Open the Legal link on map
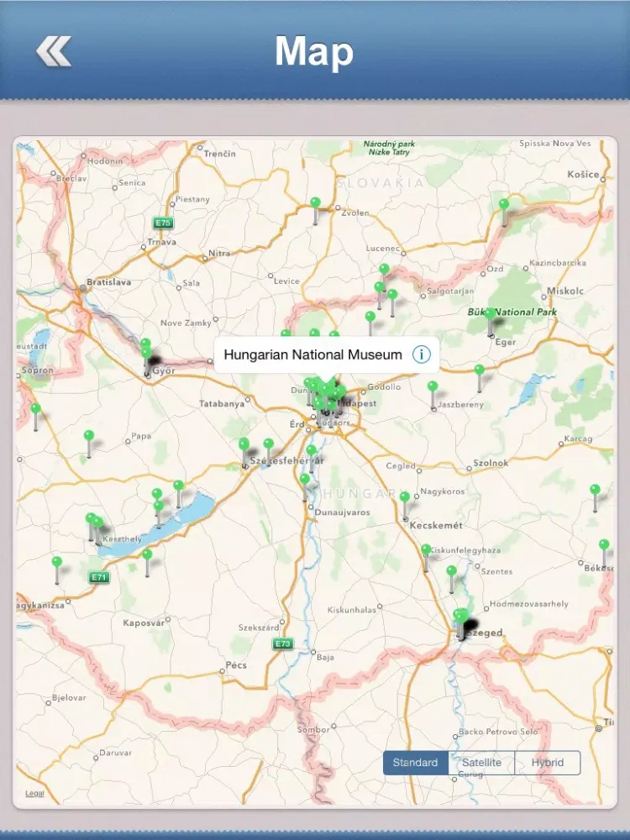Viewport: 630px width, 840px height. pos(34,794)
